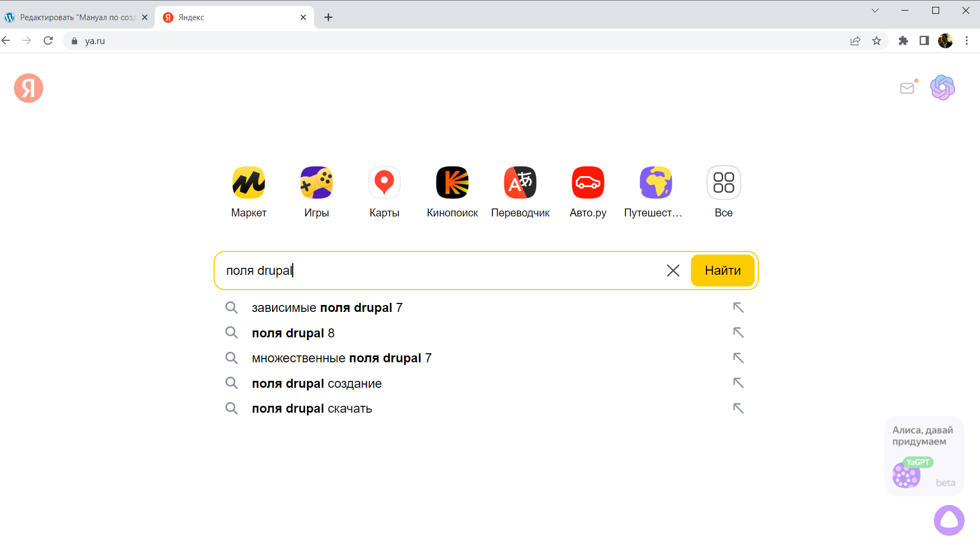
Task: Close the Яндекс browser tab
Action: click(x=303, y=18)
